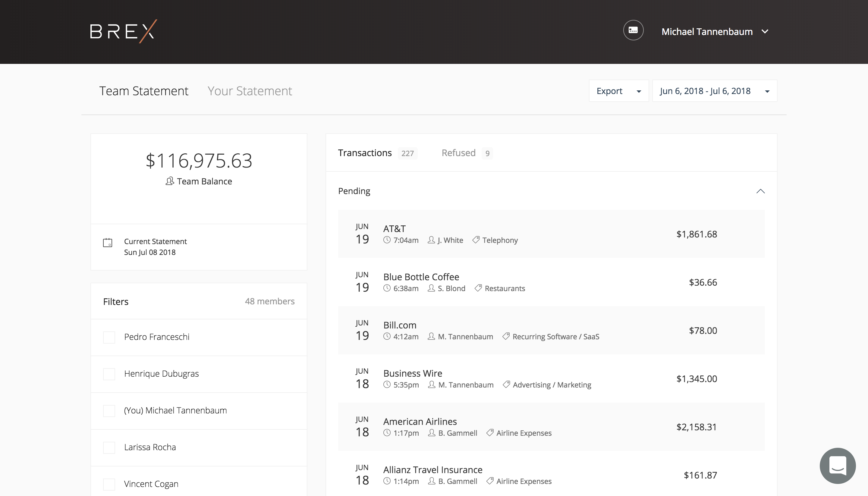The image size is (868, 496).
Task: Click the $1,345.00 amount
Action: point(697,378)
